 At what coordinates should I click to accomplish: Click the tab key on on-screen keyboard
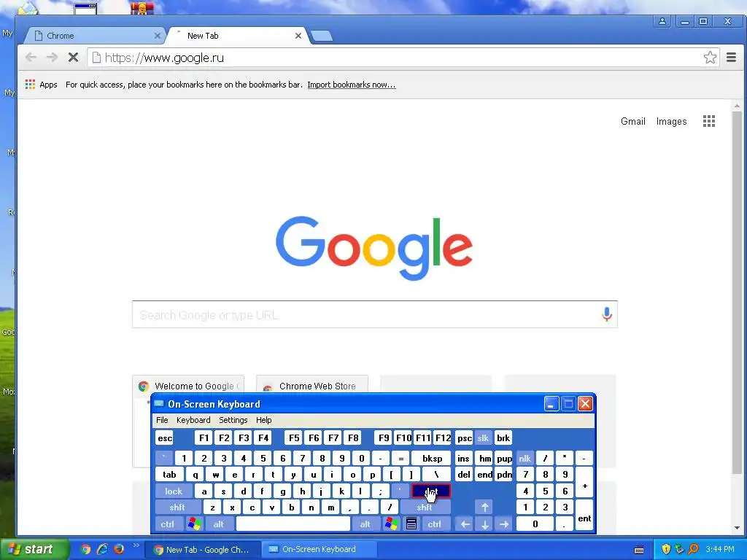169,474
